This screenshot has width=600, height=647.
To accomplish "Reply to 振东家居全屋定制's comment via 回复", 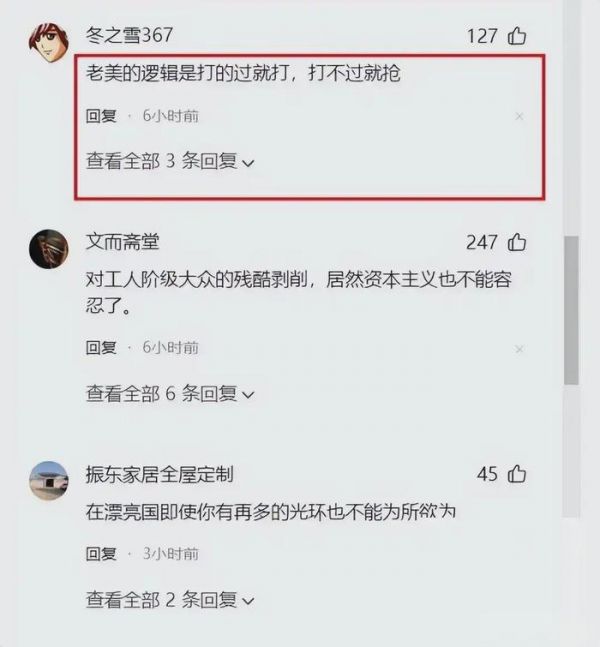I will tap(101, 554).
